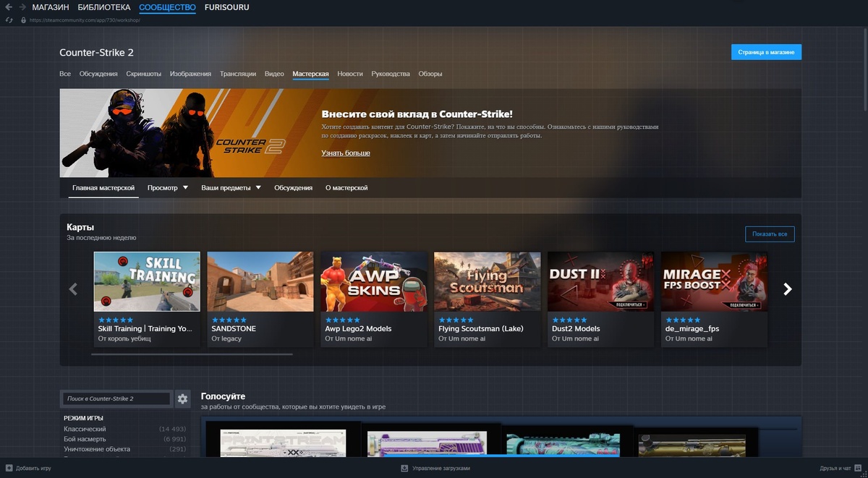The height and width of the screenshot is (478, 868).
Task: Open the БИБЛИОТЕКА menu
Action: click(x=104, y=7)
